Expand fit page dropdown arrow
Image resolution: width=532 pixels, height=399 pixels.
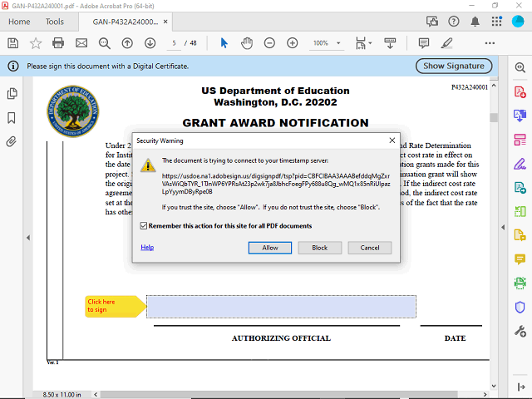click(x=370, y=43)
